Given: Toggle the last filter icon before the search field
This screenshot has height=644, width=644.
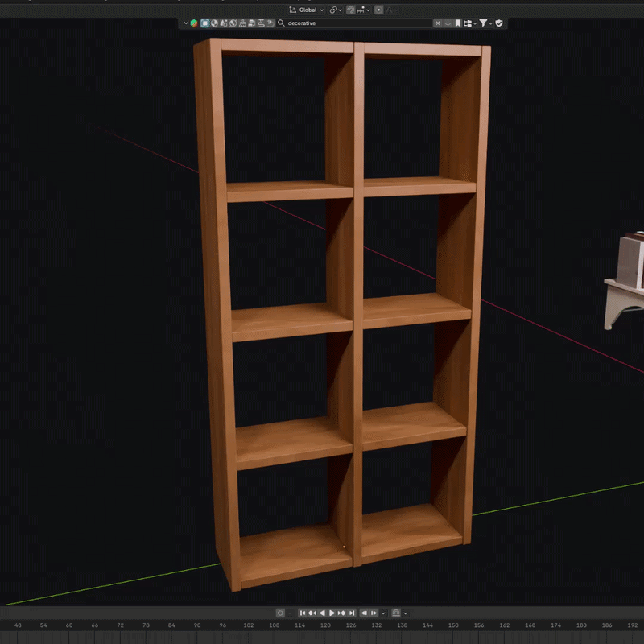Looking at the screenshot, I should [270, 23].
